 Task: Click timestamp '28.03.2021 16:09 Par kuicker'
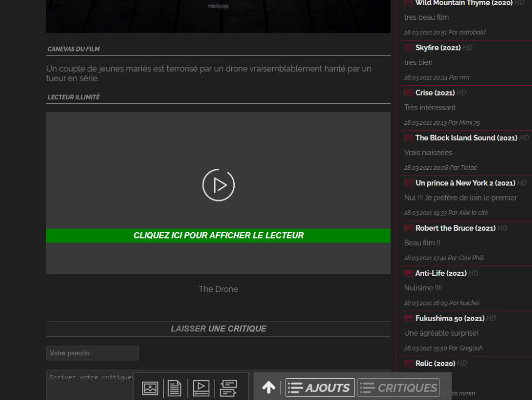442,303
